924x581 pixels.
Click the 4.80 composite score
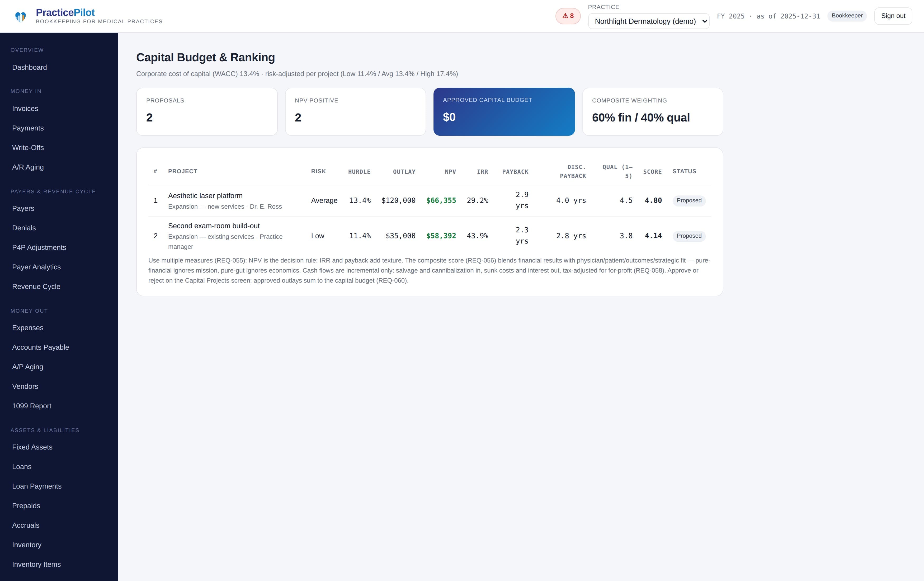tap(653, 201)
